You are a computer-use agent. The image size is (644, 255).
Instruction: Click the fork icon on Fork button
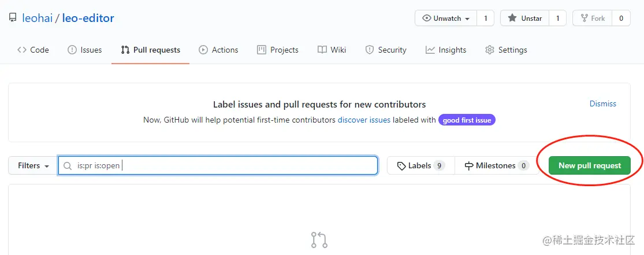pyautogui.click(x=584, y=18)
